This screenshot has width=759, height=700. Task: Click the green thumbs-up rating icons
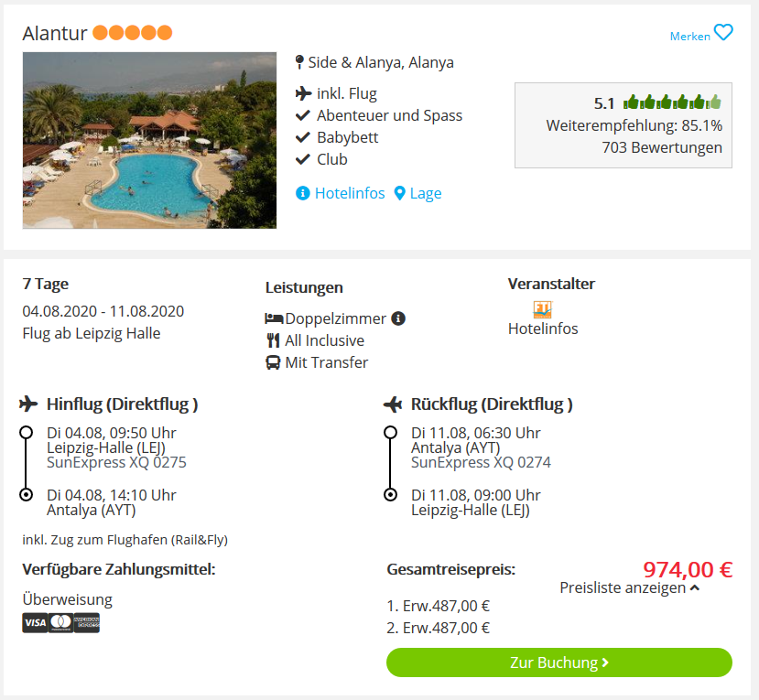tap(672, 102)
